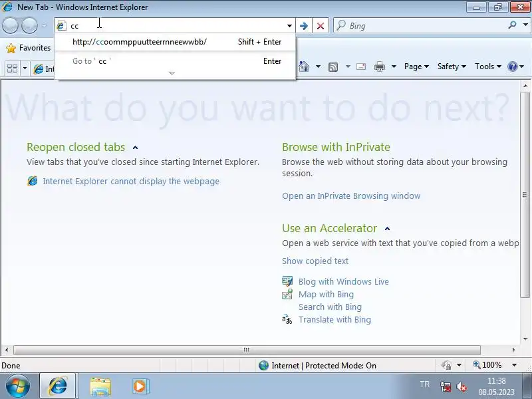
Task: Click the Blog with Windows Live icon
Action: click(287, 281)
